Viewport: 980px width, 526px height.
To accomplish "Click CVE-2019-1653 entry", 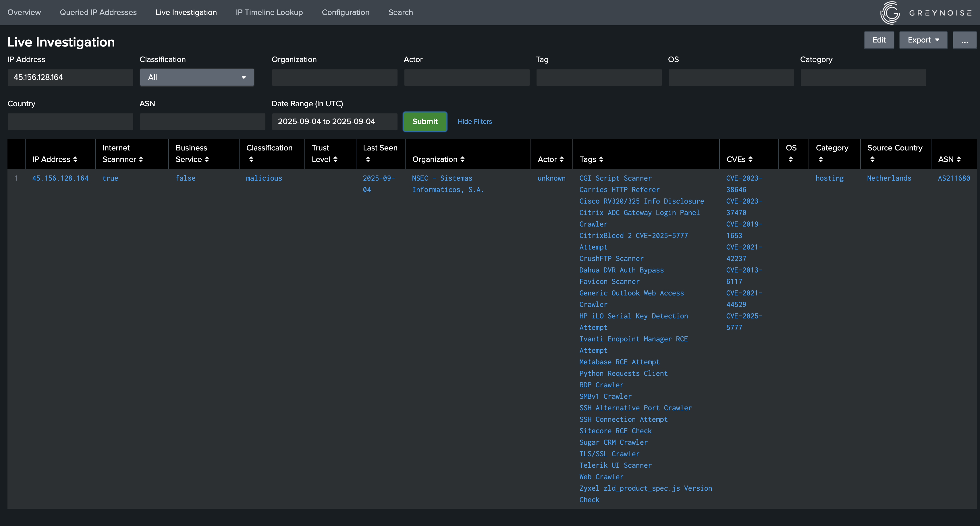I will (744, 230).
